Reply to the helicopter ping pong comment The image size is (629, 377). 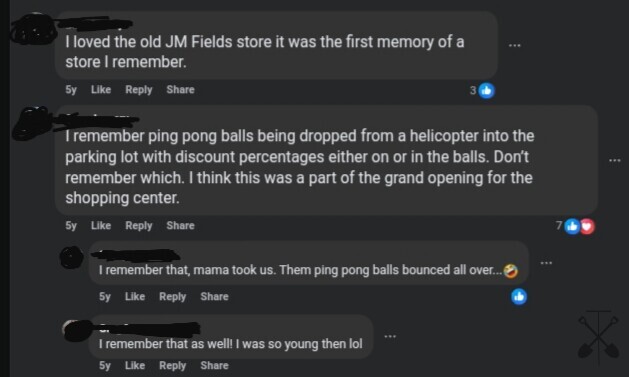[139, 226]
